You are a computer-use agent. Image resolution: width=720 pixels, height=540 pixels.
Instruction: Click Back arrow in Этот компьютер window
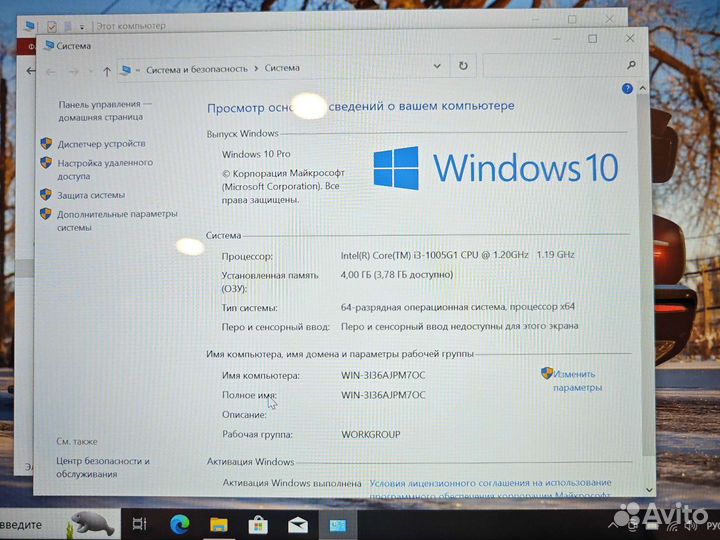tap(30, 71)
